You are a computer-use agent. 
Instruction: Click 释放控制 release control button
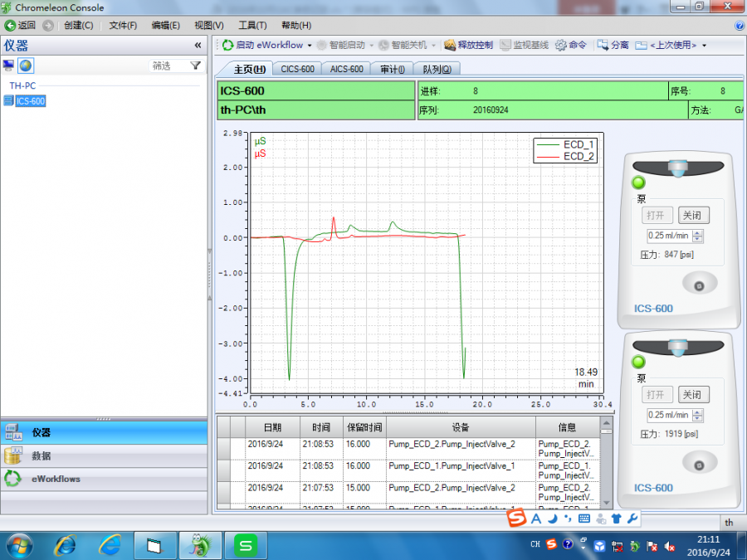pyautogui.click(x=469, y=46)
